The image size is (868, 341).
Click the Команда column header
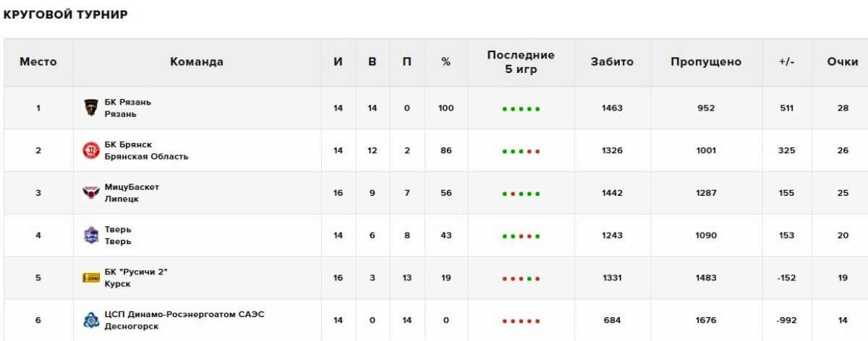pos(197,62)
